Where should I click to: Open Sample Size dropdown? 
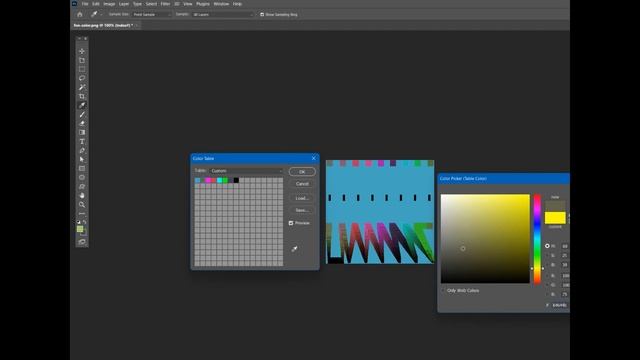[152, 14]
